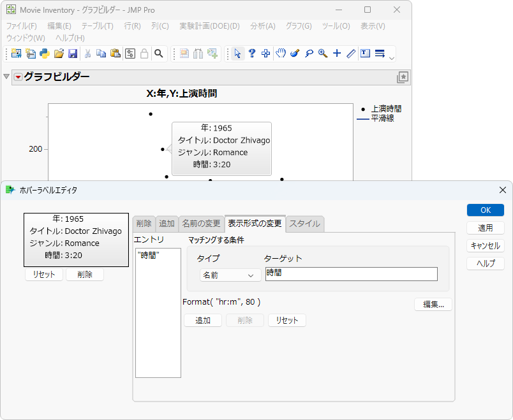Switch to the 名前の変更 tab
Viewport: 513px width, 420px height.
coord(201,224)
